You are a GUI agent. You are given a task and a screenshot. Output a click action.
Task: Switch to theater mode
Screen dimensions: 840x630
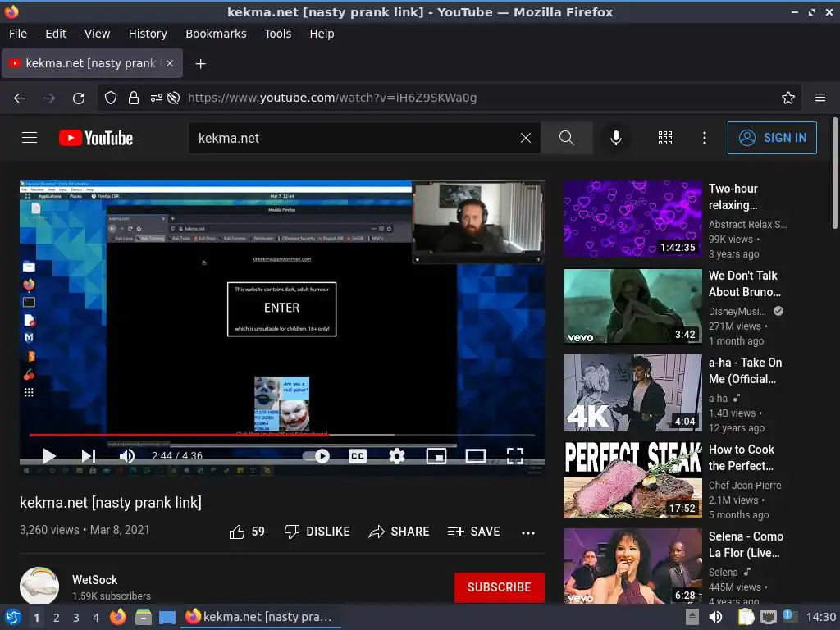click(475, 456)
